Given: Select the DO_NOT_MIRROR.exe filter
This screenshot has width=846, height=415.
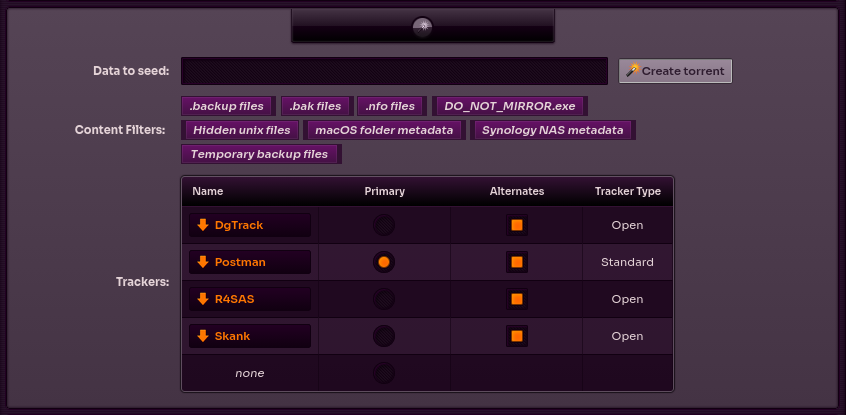Looking at the screenshot, I should pos(510,106).
